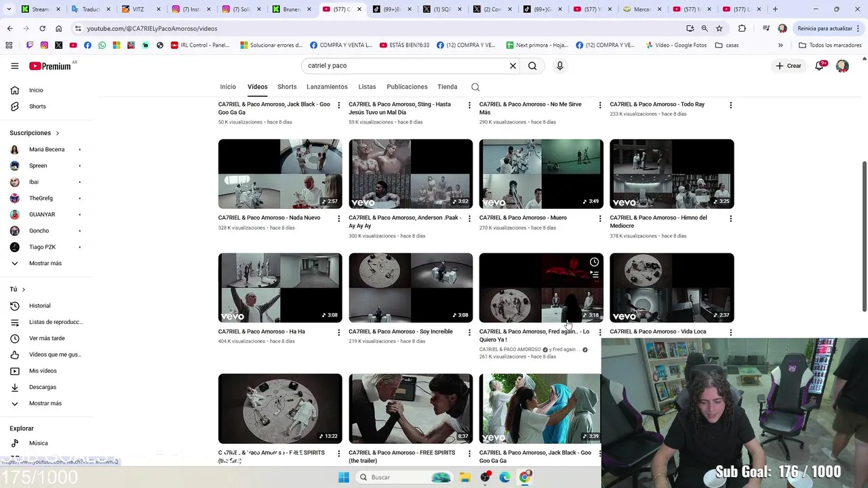Open the Listas tab
Screen dimensions: 868x488
[x=367, y=87]
